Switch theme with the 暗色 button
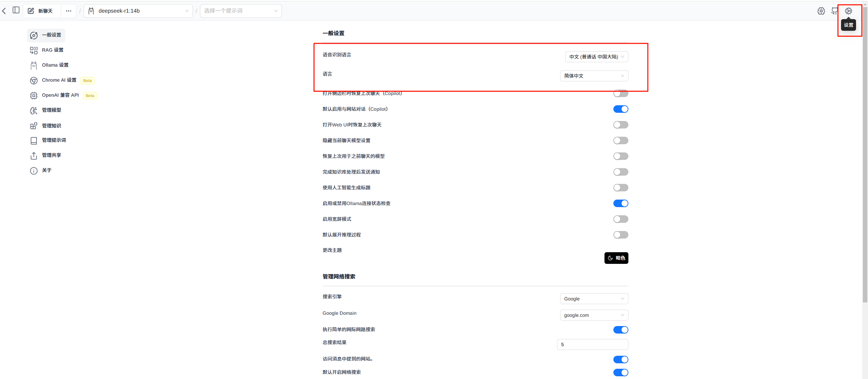The height and width of the screenshot is (379, 868). point(616,258)
